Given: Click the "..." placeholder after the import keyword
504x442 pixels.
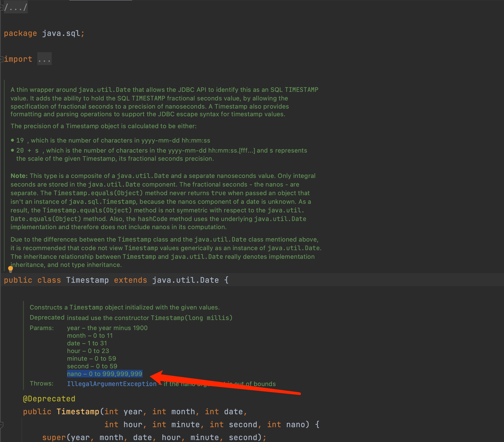Looking at the screenshot, I should (x=44, y=59).
